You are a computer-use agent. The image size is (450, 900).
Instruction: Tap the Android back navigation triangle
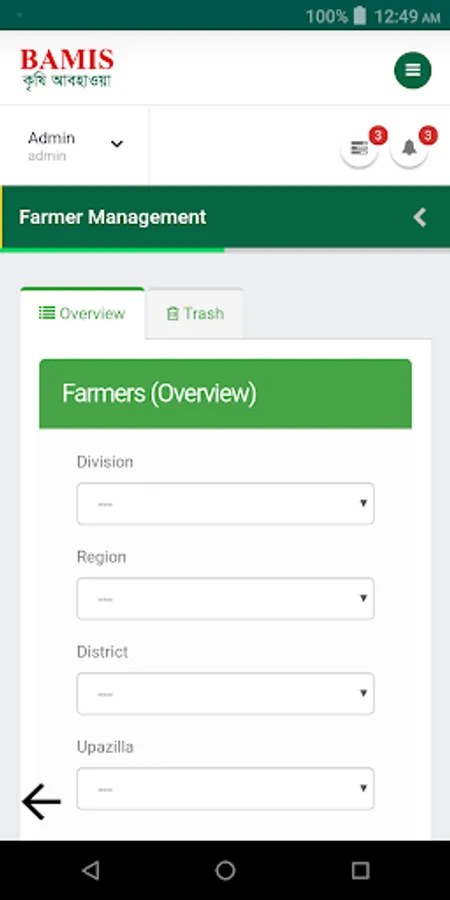[91, 870]
